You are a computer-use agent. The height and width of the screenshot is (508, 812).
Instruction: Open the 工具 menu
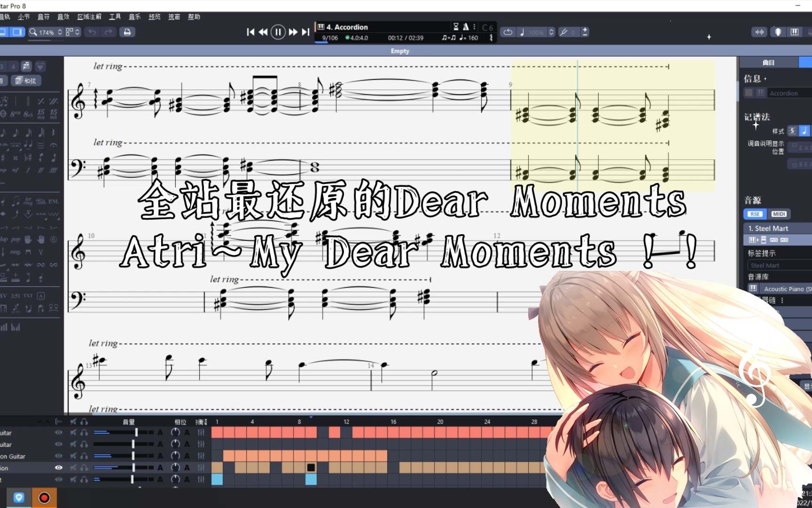[115, 16]
